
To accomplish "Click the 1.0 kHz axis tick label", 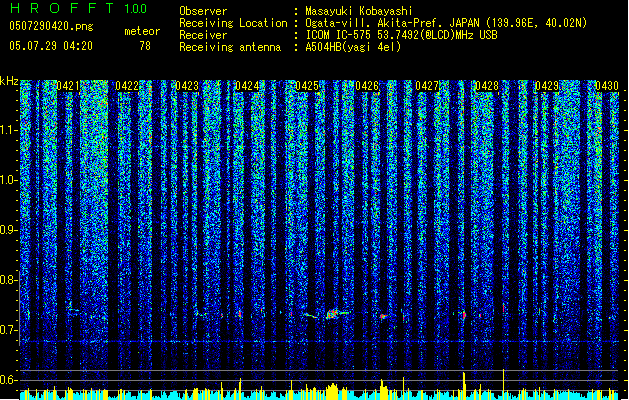I will tap(9, 180).
